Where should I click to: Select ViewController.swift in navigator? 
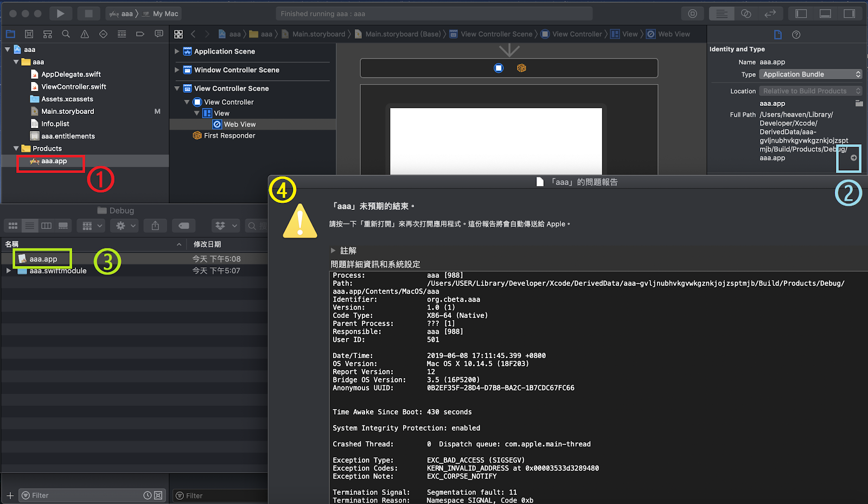[74, 87]
